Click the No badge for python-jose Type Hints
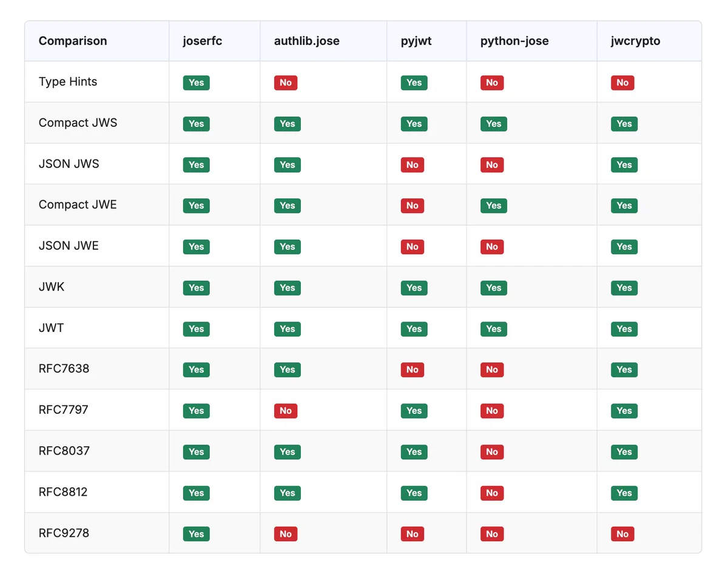Image resolution: width=728 pixels, height=574 pixels. click(492, 83)
